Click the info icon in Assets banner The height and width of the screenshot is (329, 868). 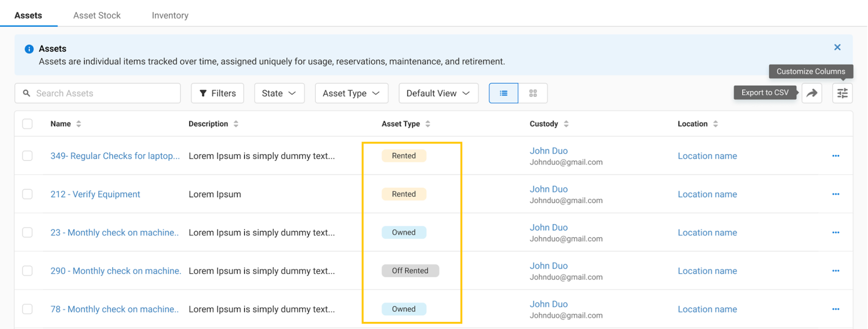coord(29,49)
